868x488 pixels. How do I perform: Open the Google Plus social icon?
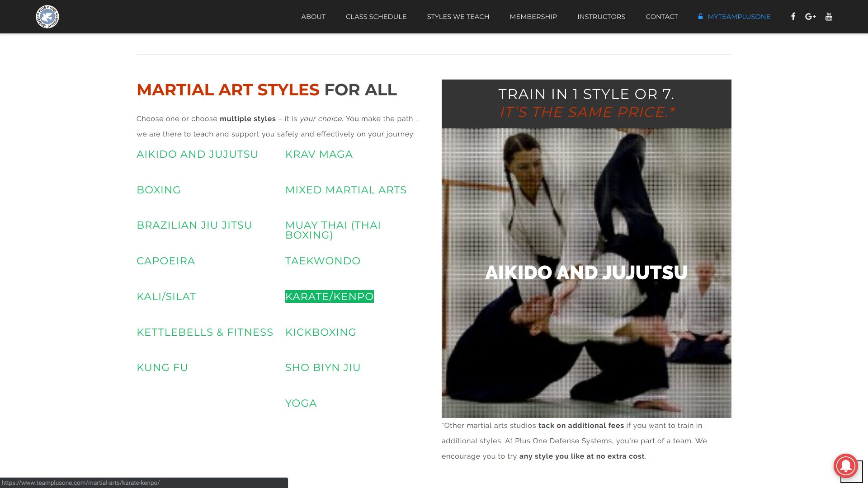[x=810, y=17]
